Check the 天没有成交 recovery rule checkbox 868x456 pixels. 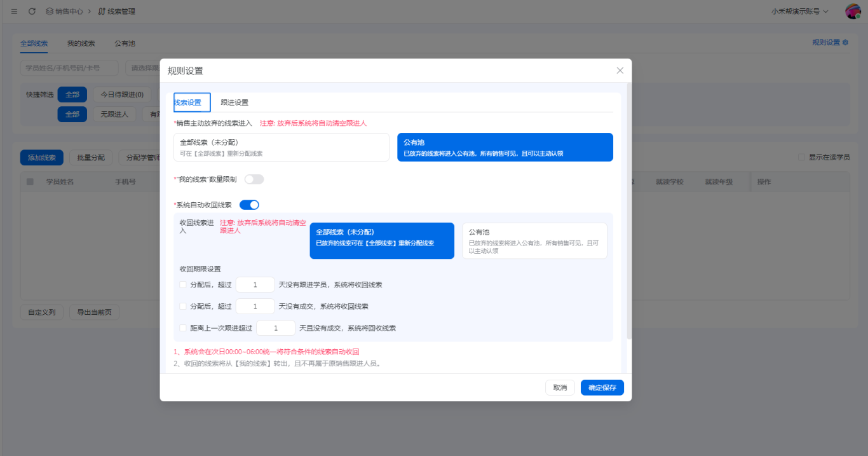[183, 307]
